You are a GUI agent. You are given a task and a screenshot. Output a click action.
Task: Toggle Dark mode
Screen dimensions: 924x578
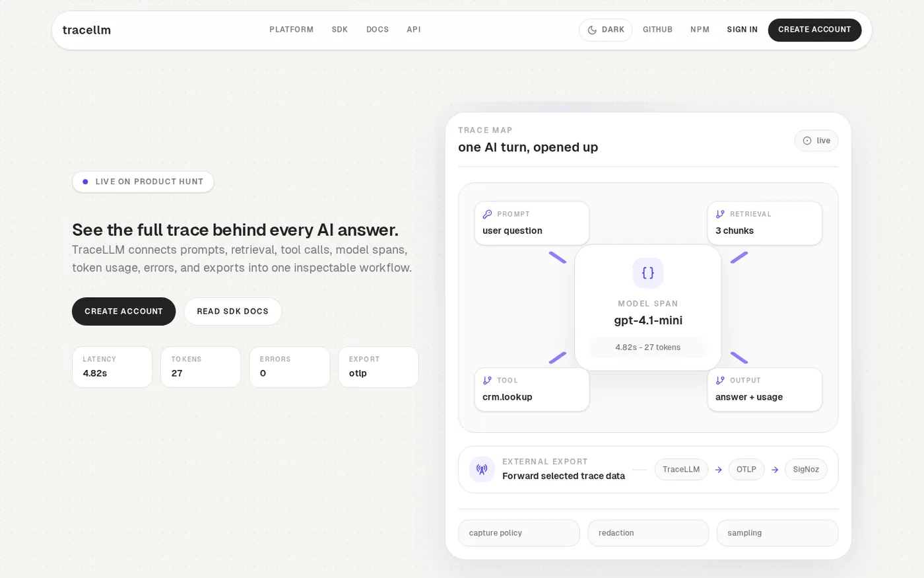(x=605, y=30)
